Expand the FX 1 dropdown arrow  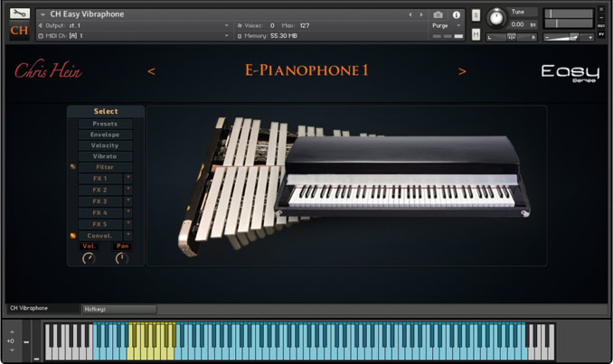pyautogui.click(x=127, y=179)
